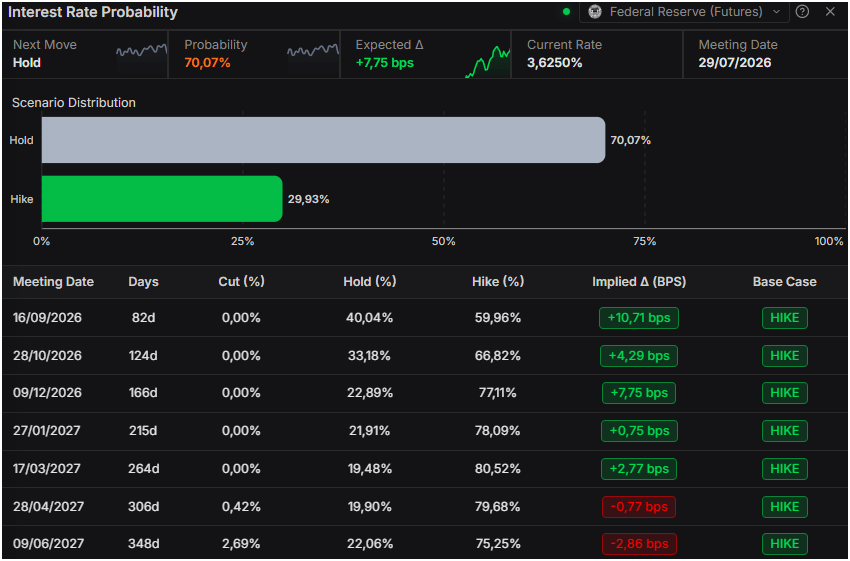Open the Next Move sparkline chart
The image size is (850, 561).
141,51
